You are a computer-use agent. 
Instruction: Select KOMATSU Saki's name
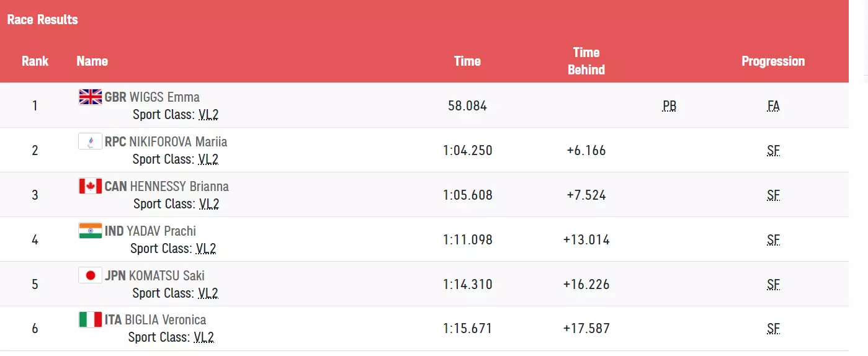(166, 276)
